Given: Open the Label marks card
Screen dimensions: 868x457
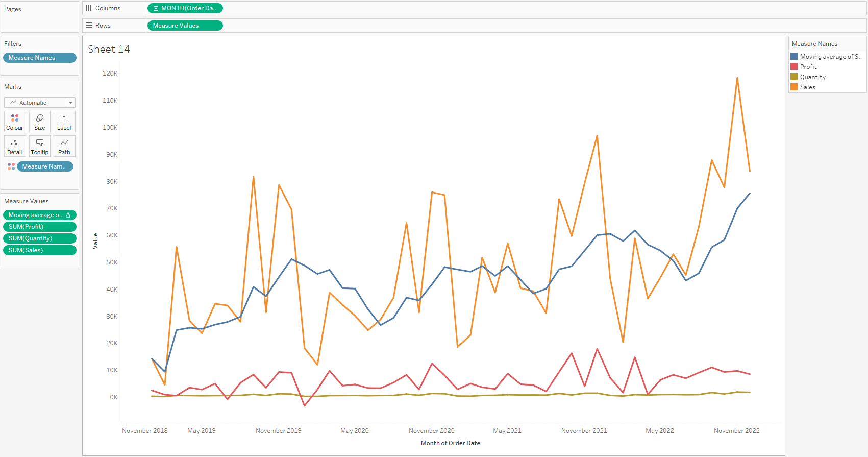Looking at the screenshot, I should pyautogui.click(x=64, y=122).
